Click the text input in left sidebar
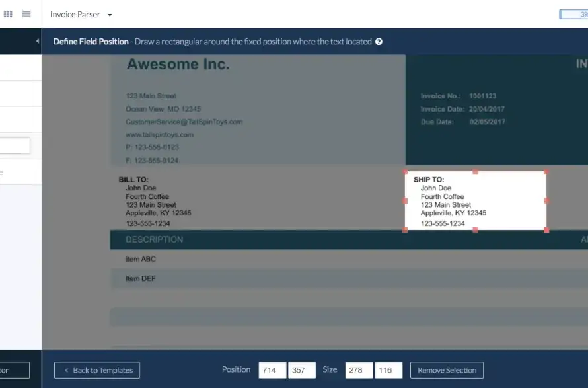Viewport: 588px width, 388px height. [x=15, y=145]
